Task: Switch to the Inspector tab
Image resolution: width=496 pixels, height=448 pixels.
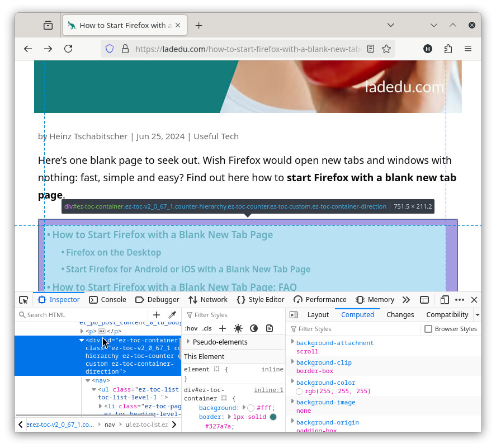Action: coord(59,300)
